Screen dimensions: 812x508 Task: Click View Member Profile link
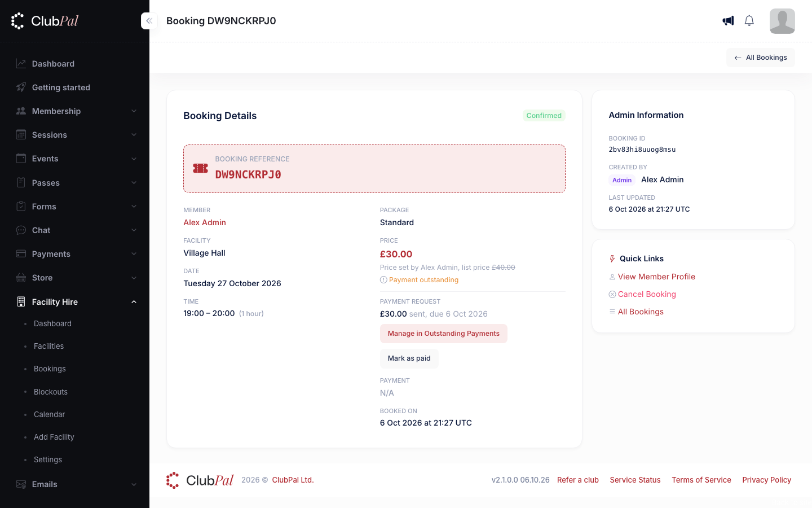coord(656,277)
